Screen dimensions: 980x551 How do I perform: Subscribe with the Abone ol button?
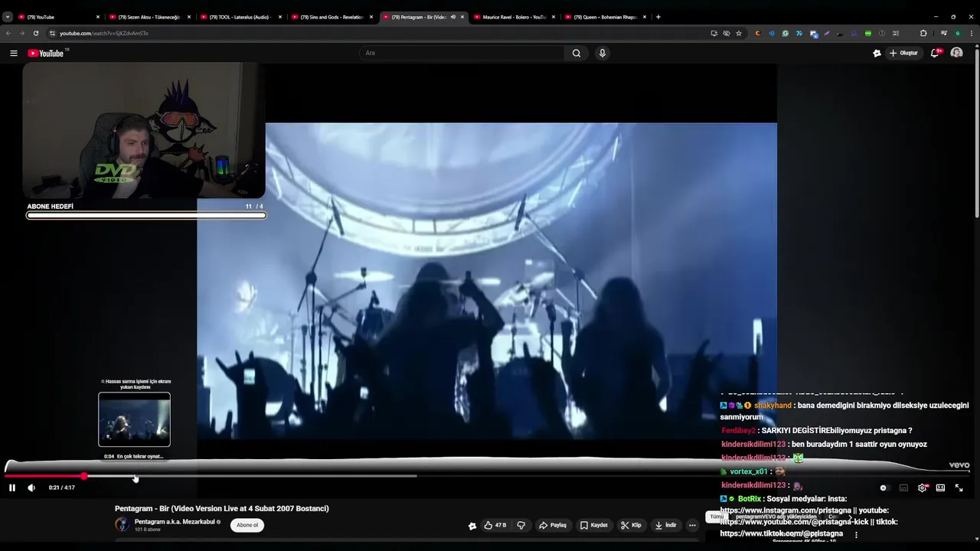247,525
